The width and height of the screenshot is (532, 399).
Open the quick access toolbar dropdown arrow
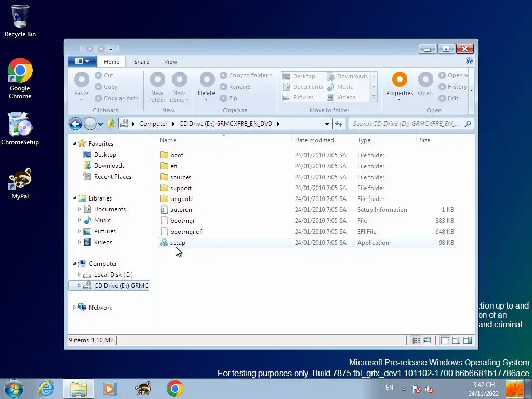click(111, 49)
